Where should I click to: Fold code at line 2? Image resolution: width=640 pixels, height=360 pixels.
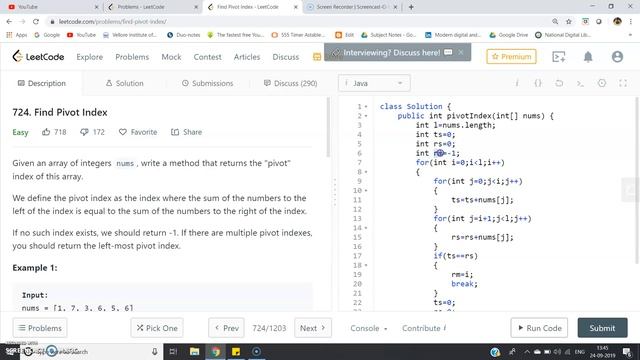366,116
